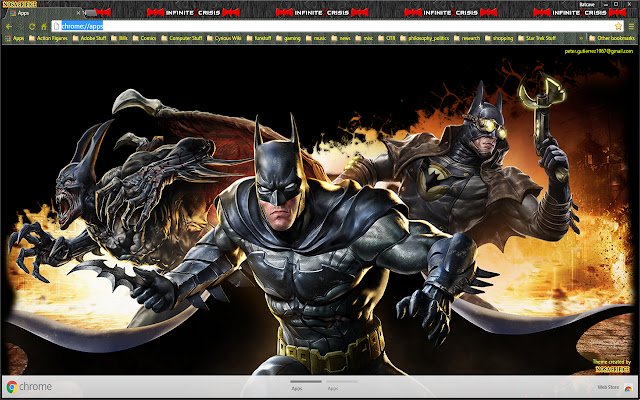Open the news bookmark folder

[x=341, y=38]
